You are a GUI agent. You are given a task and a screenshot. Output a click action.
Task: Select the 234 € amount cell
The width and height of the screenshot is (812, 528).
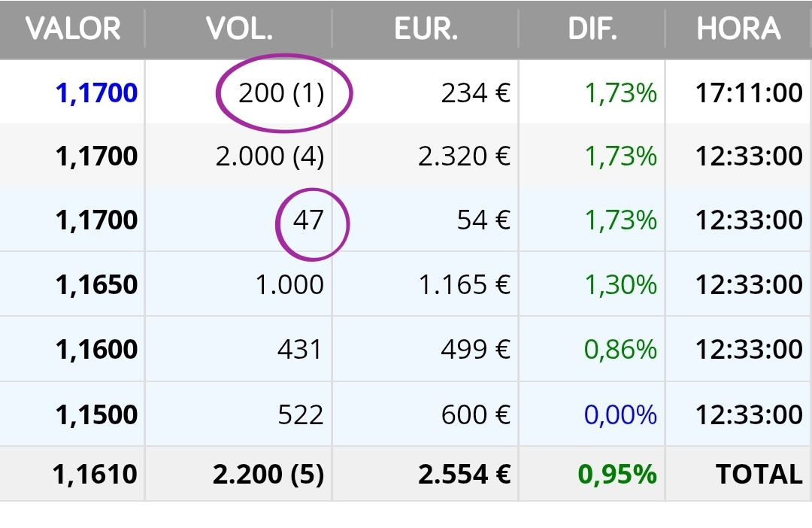tap(476, 93)
